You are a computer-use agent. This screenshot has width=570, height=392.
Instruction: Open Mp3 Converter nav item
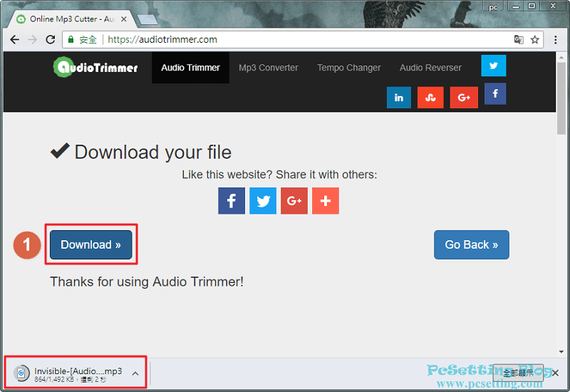click(269, 68)
